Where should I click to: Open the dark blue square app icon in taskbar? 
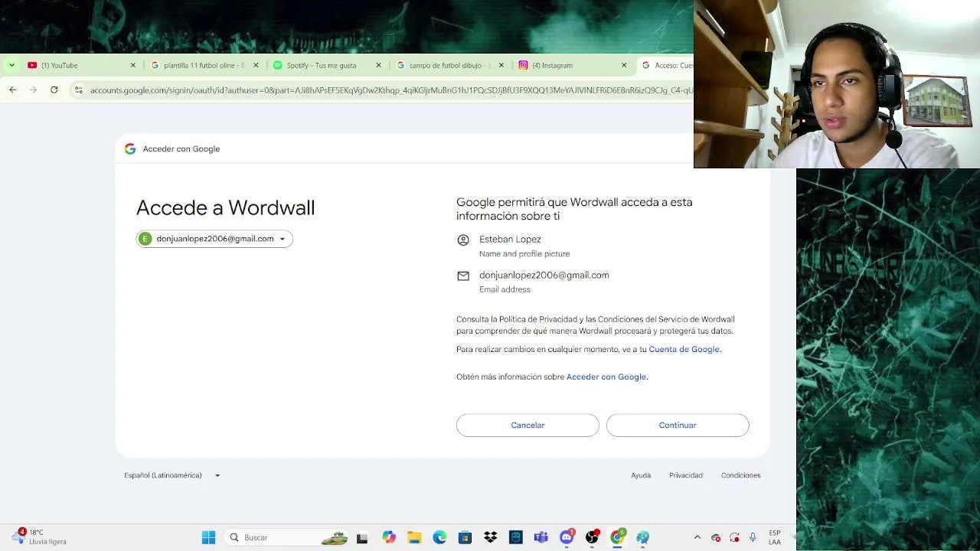[x=516, y=537]
